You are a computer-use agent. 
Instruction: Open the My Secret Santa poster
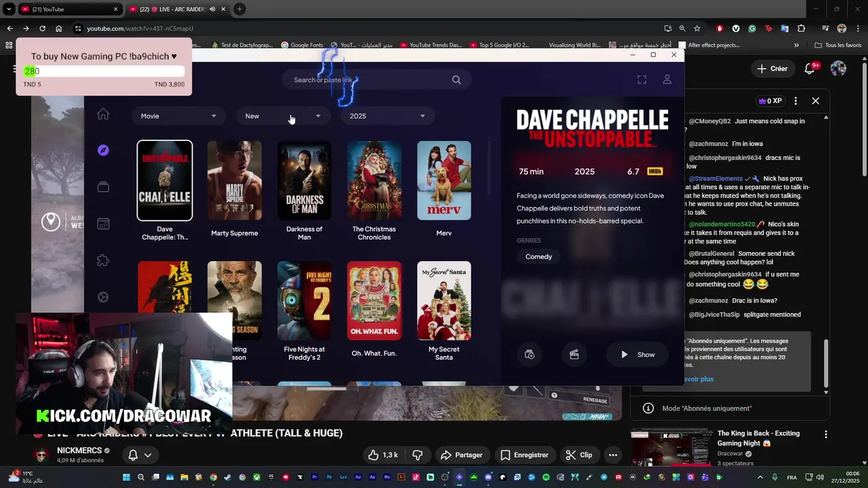pyautogui.click(x=444, y=301)
